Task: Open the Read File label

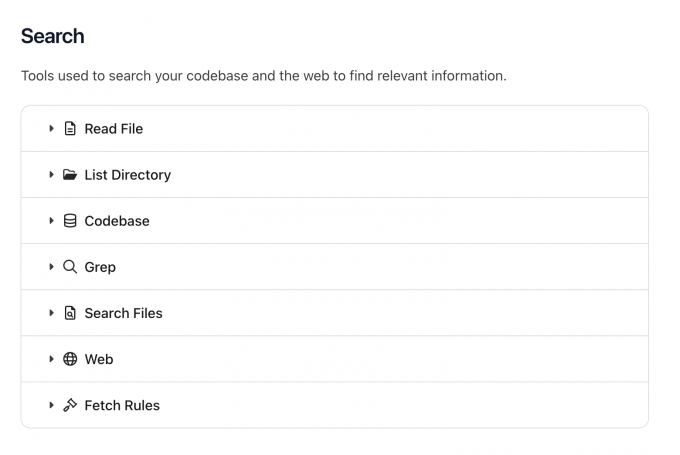Action: point(113,129)
